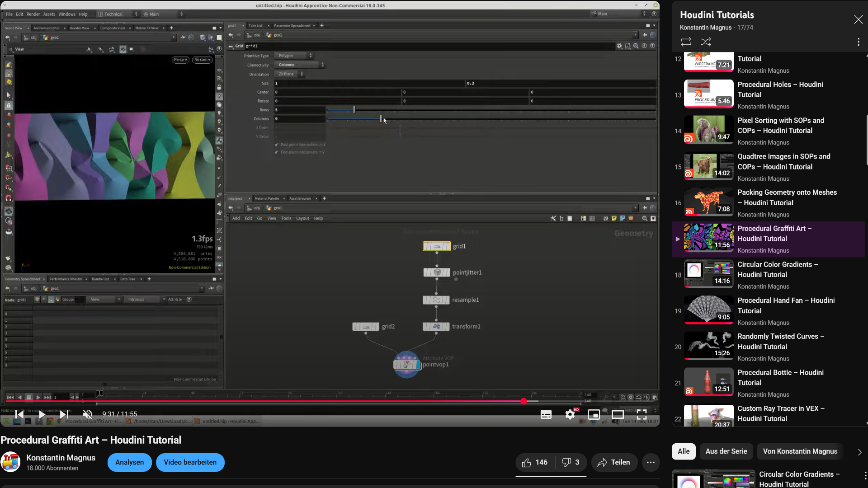The image size is (868, 488).
Task: Select the Von Konstantin Magnus chip
Action: click(x=800, y=451)
